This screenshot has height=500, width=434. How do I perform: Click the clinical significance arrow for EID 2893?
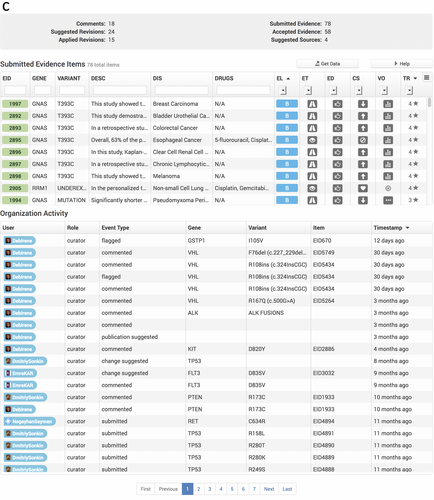(x=363, y=128)
